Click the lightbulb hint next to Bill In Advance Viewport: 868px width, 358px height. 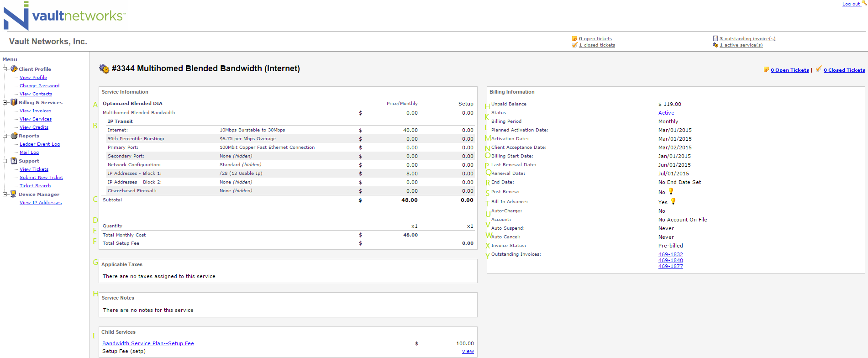point(673,201)
